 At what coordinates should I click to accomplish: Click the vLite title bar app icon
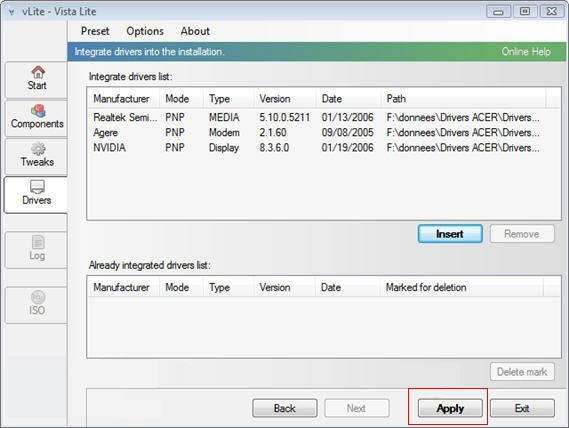click(12, 12)
